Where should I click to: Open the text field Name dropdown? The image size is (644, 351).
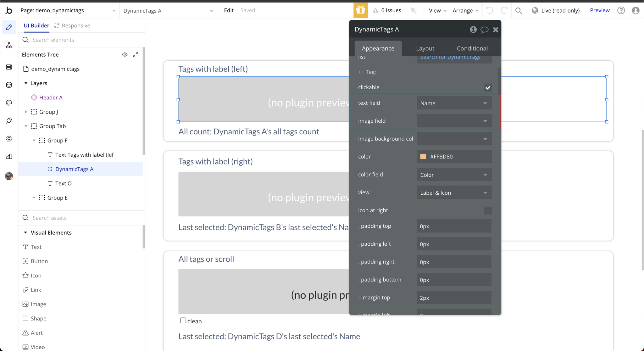[454, 103]
